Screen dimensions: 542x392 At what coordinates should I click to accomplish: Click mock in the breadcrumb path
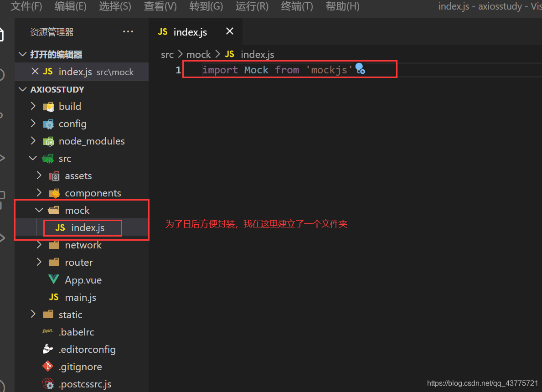[198, 55]
